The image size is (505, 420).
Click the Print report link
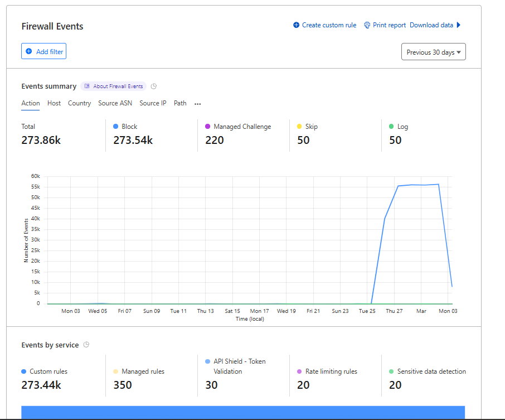[x=389, y=25]
